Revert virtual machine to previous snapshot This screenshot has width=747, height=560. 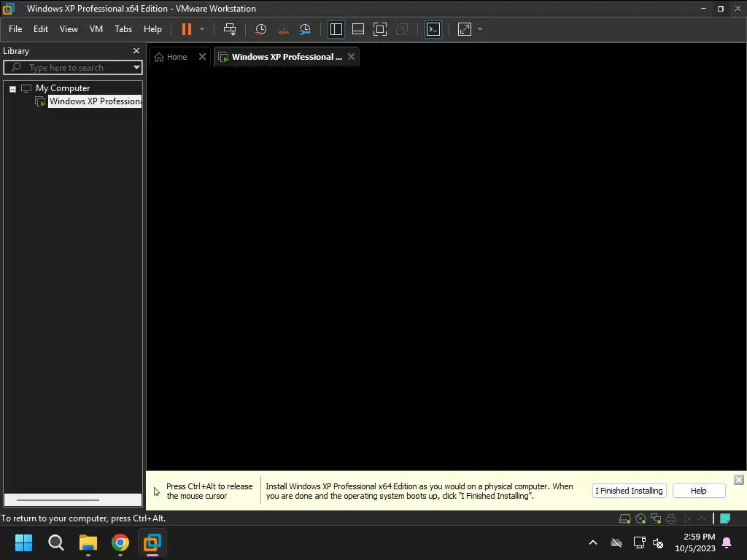283,29
